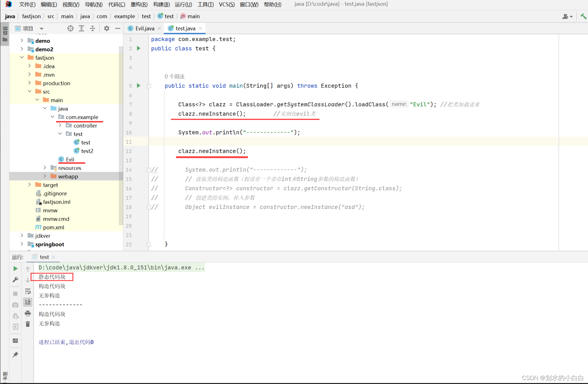This screenshot has height=384, width=588.
Task: Open the 文件(F) menu
Action: pyautogui.click(x=27, y=4)
